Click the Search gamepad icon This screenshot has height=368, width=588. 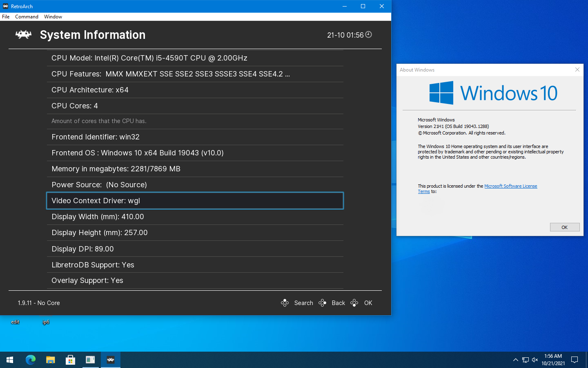point(285,303)
